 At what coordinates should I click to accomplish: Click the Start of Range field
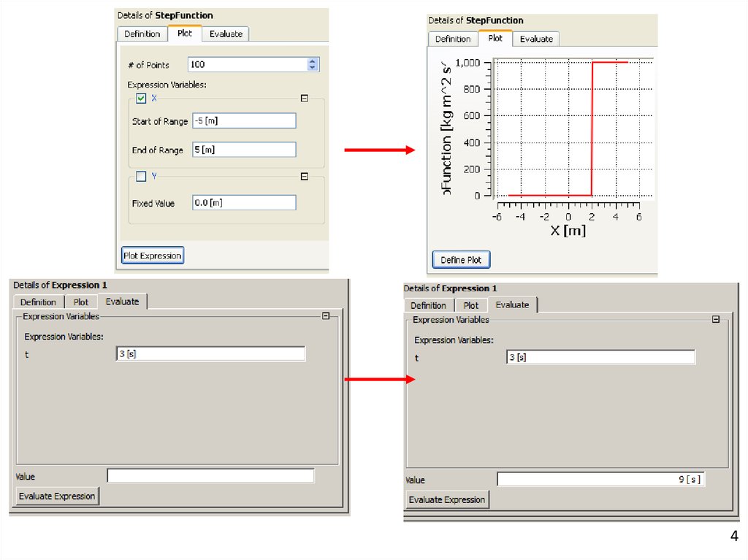click(244, 120)
